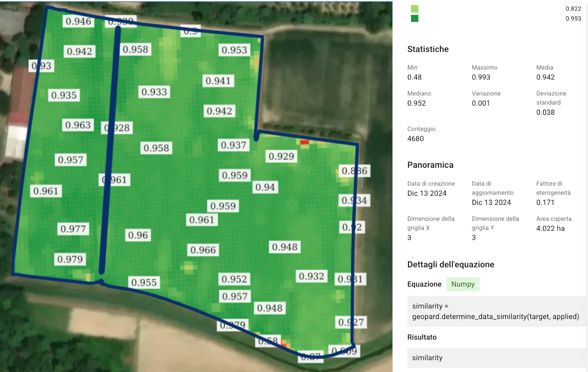Screen dimensions: 588x372
Task: Select the 0.966 value label
Action: point(203,250)
